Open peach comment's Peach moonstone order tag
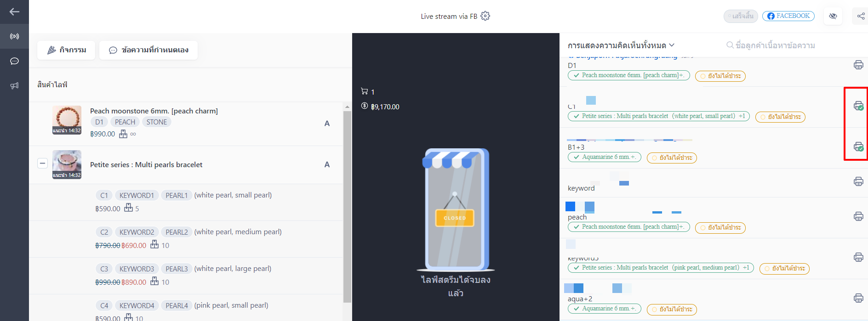The image size is (868, 321). click(628, 227)
